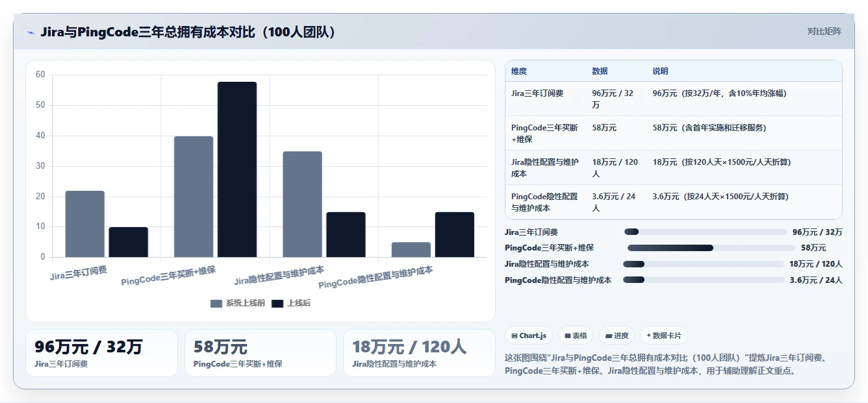Click the Jira三年订阅费 progress bar

coord(706,232)
